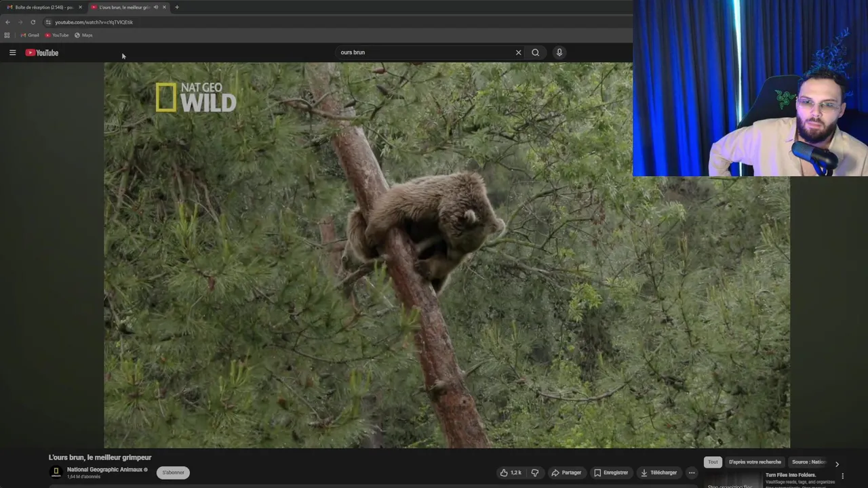868x488 pixels.
Task: Run search with the magnifier icon
Action: point(536,52)
